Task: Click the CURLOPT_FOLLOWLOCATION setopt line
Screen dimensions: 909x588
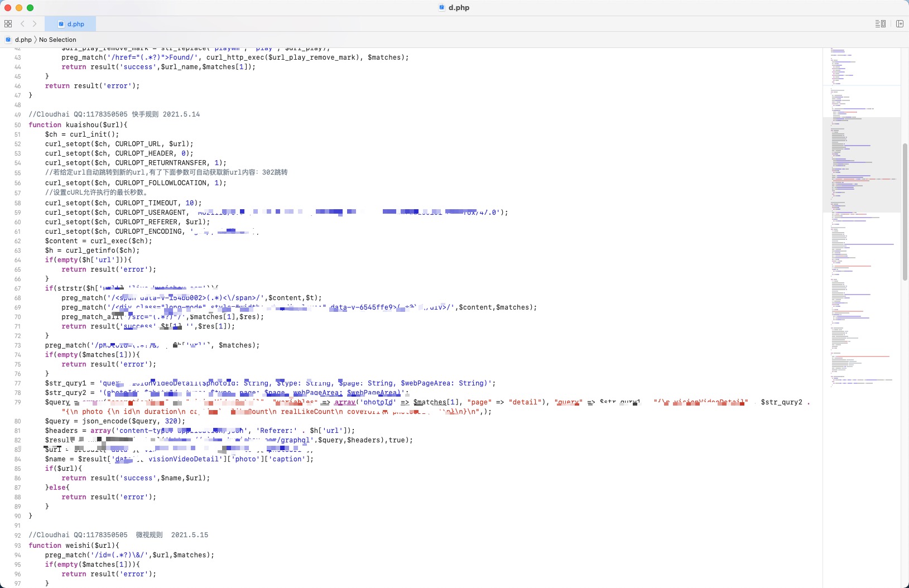Action: click(136, 183)
